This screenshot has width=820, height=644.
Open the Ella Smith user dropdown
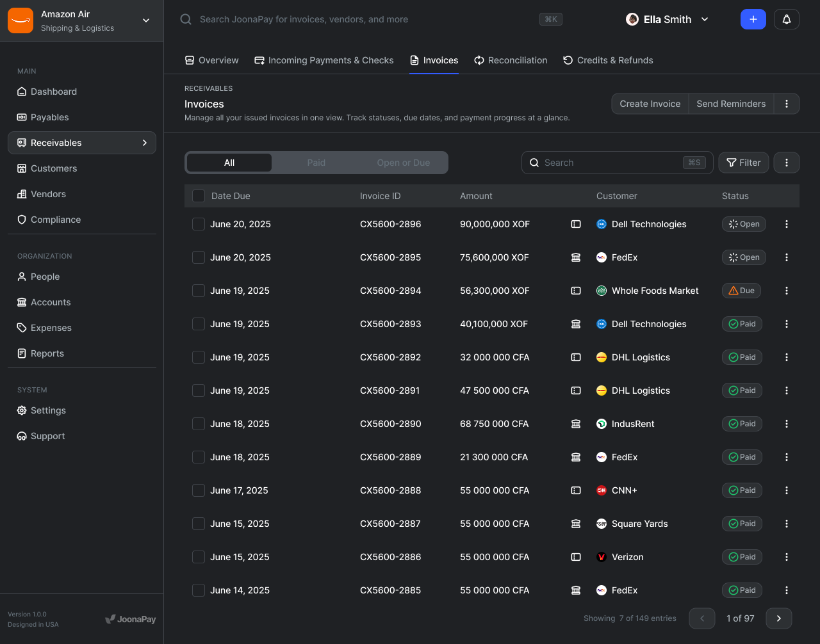705,19
